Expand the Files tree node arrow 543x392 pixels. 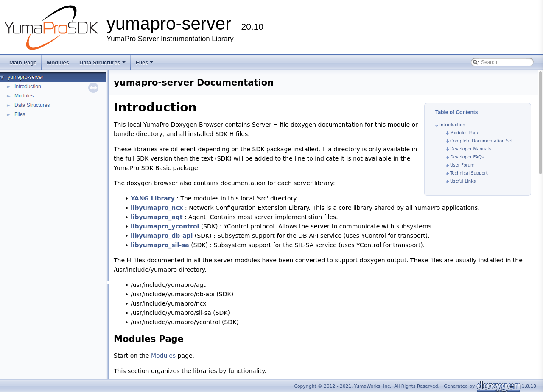pos(8,115)
